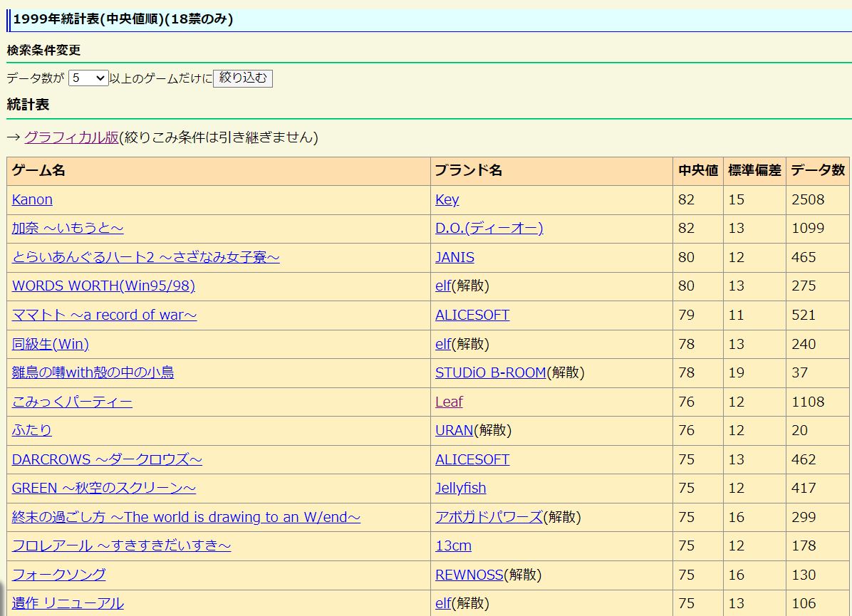Open the フォークソング game link
Viewport: 852px width, 616px height.
[58, 575]
